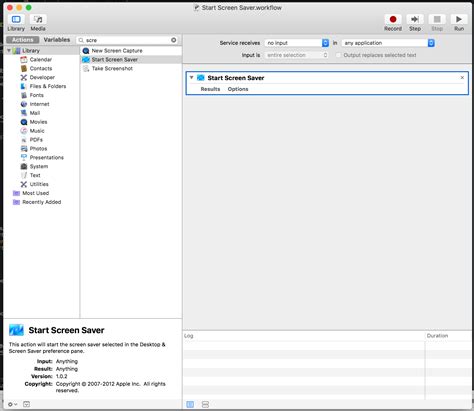Select the Calendar category
Image resolution: width=474 pixels, height=411 pixels.
(41, 60)
